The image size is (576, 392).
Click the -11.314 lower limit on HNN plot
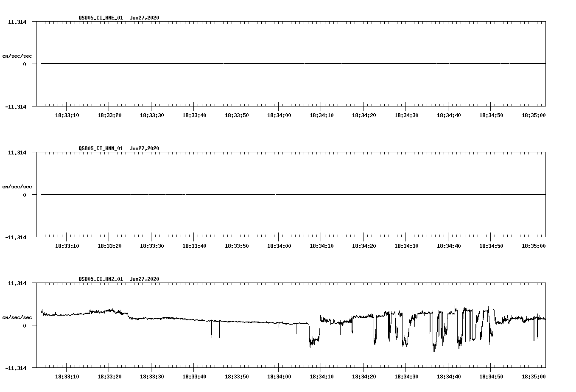pos(16,238)
